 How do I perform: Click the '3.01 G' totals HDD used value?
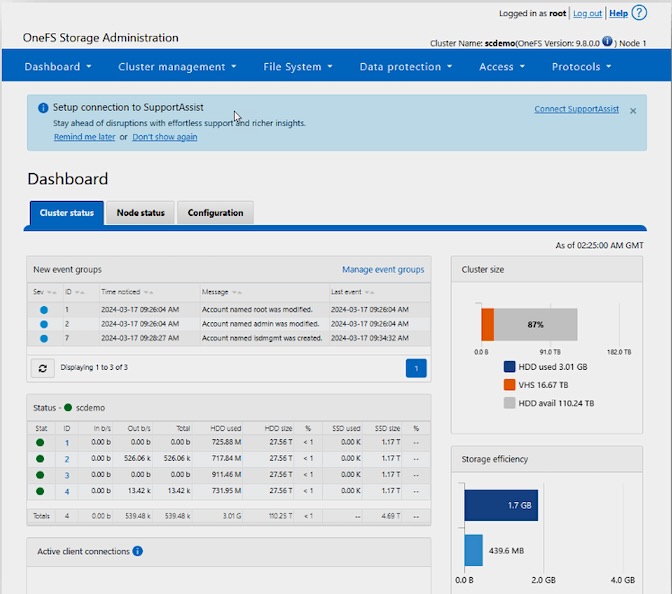coord(232,516)
